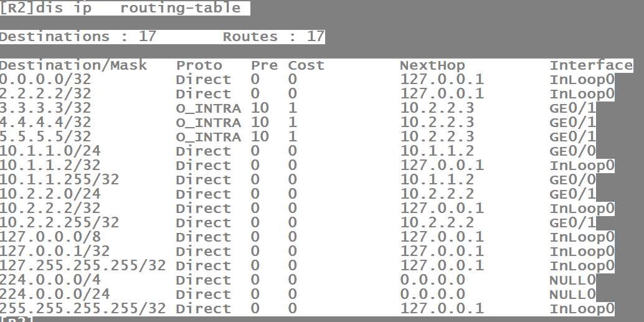Viewport: 644px width, 322px height.
Task: Click the Cost column header
Action: click(x=306, y=65)
